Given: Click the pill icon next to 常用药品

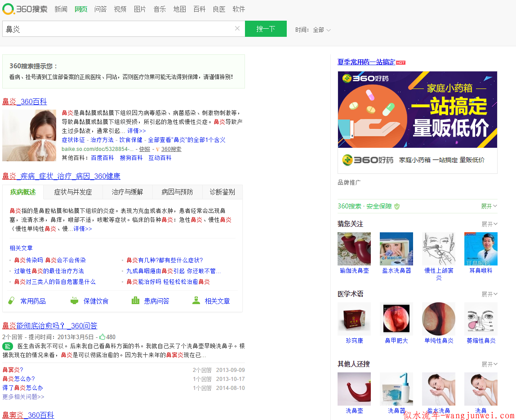Looking at the screenshot, I should [x=12, y=301].
